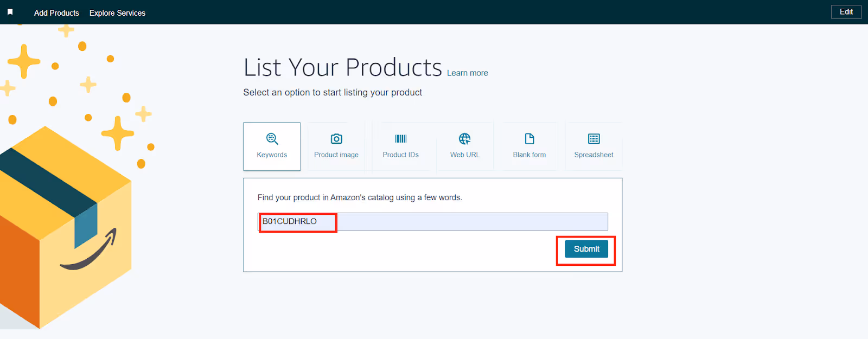Click the bookmark icon in top bar
This screenshot has width=868, height=339.
click(x=10, y=12)
